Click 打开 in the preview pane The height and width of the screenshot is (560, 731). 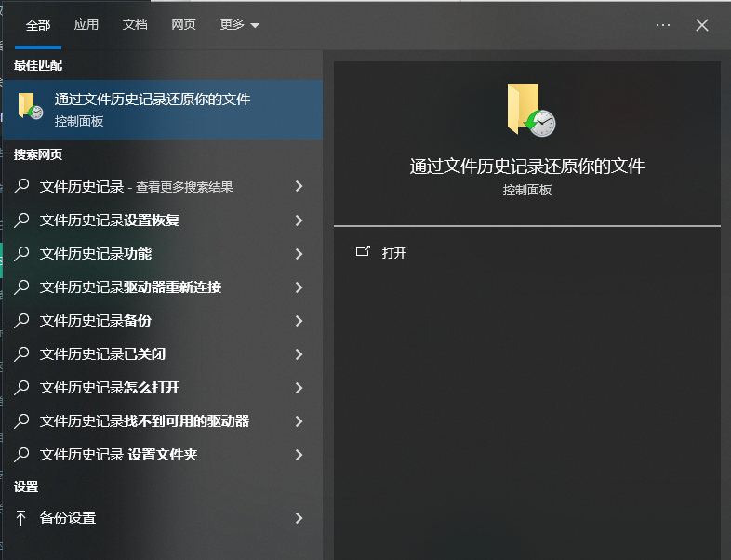tap(394, 253)
